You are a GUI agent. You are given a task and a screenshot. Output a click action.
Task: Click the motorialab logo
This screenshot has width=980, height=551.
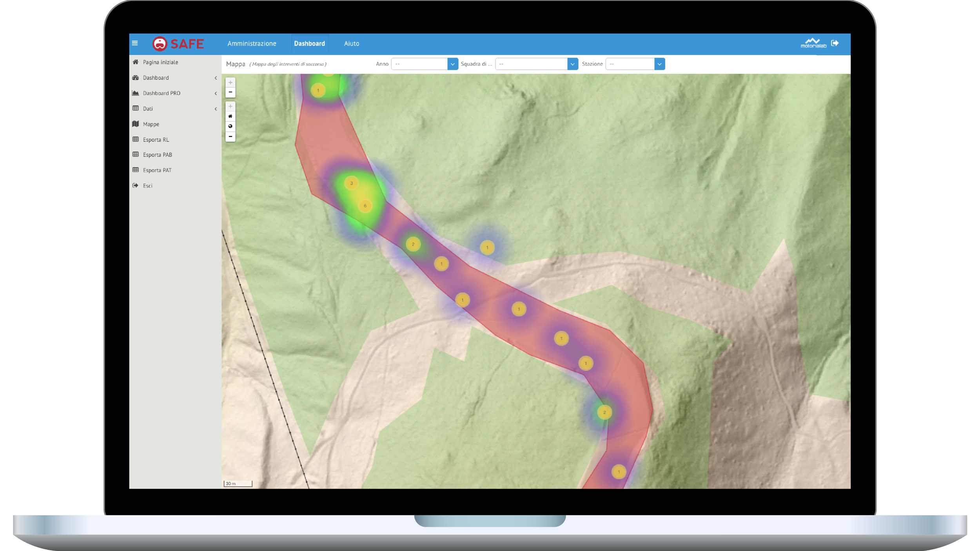(813, 43)
